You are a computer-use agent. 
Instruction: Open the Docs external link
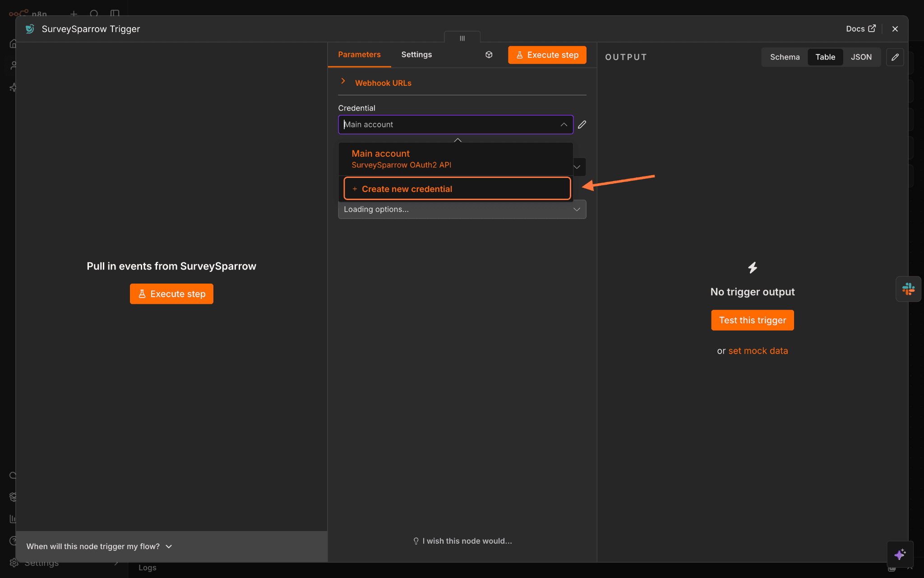861,29
